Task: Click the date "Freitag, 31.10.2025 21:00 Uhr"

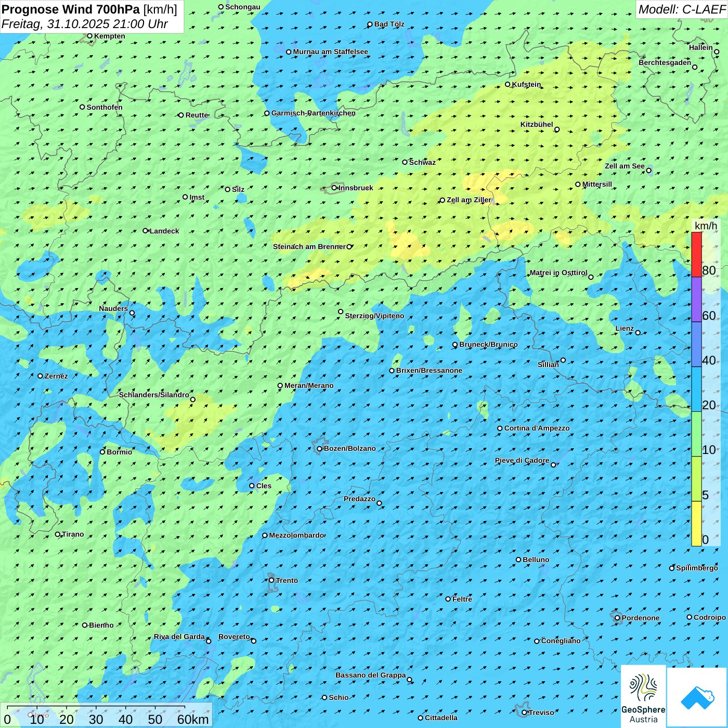Action: pyautogui.click(x=85, y=24)
